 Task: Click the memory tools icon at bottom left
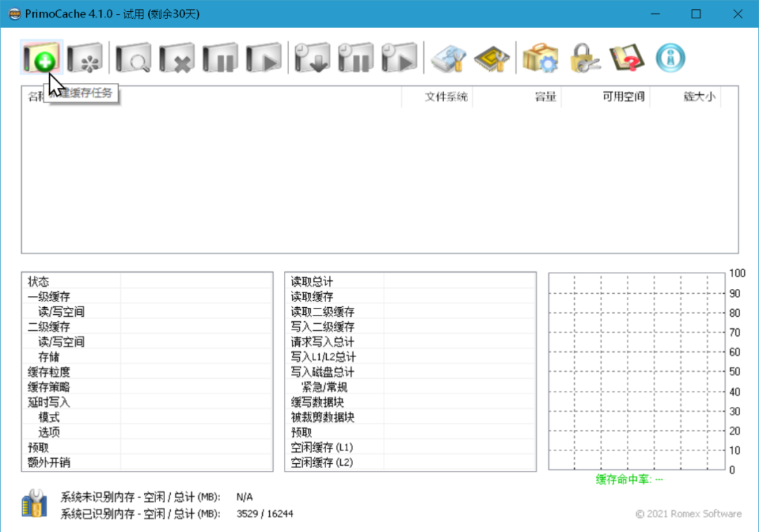34,503
